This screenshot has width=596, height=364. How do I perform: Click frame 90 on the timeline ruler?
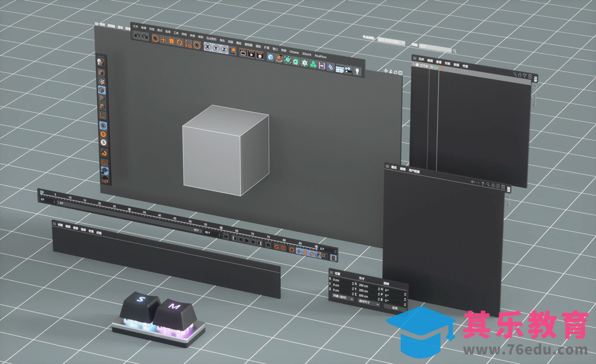pyautogui.click(x=316, y=247)
